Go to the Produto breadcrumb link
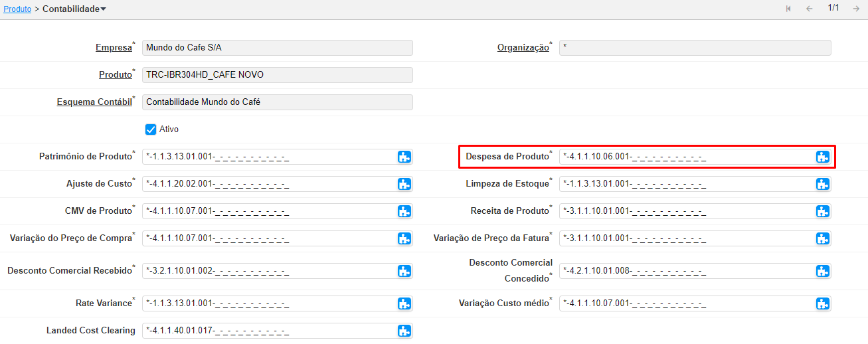 (17, 9)
